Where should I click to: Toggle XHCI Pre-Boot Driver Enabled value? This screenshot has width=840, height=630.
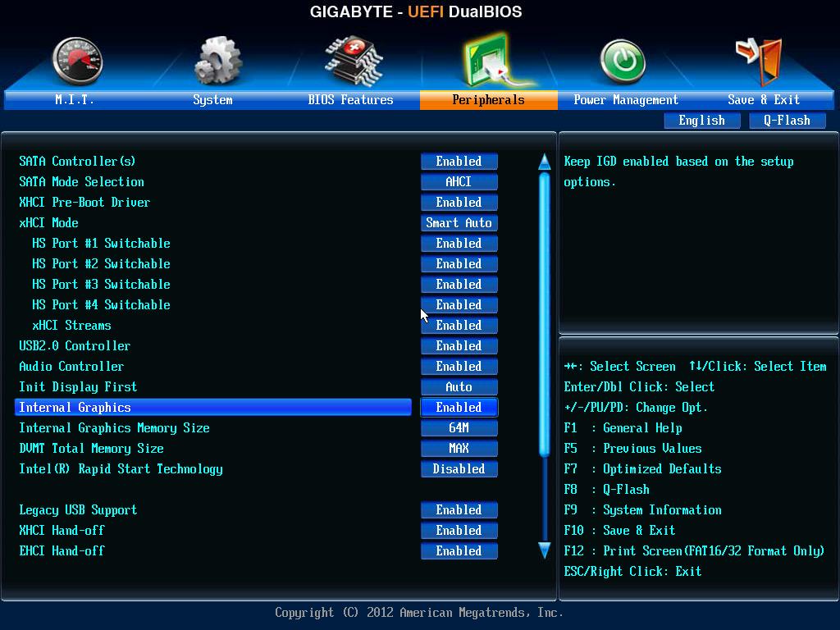(x=459, y=203)
